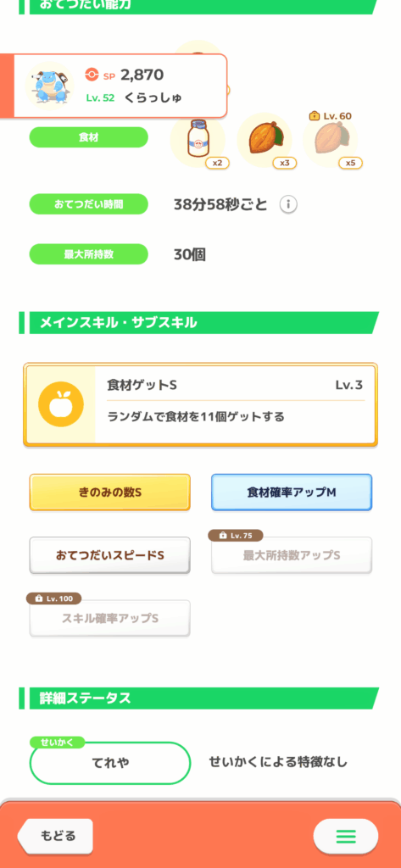Tap the locked 最大所持数アップS skill
Screen dimensions: 401x868
292,555
